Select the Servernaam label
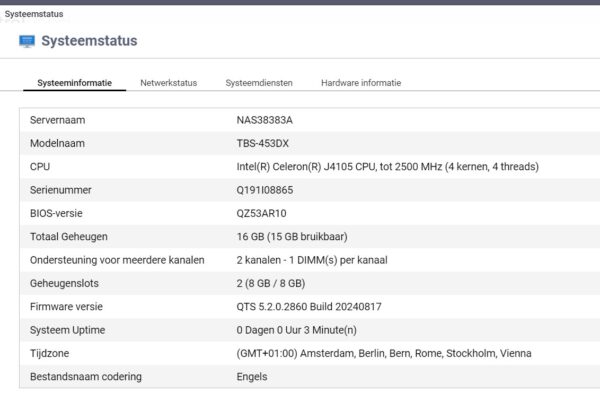The height and width of the screenshot is (419, 600). click(x=58, y=120)
